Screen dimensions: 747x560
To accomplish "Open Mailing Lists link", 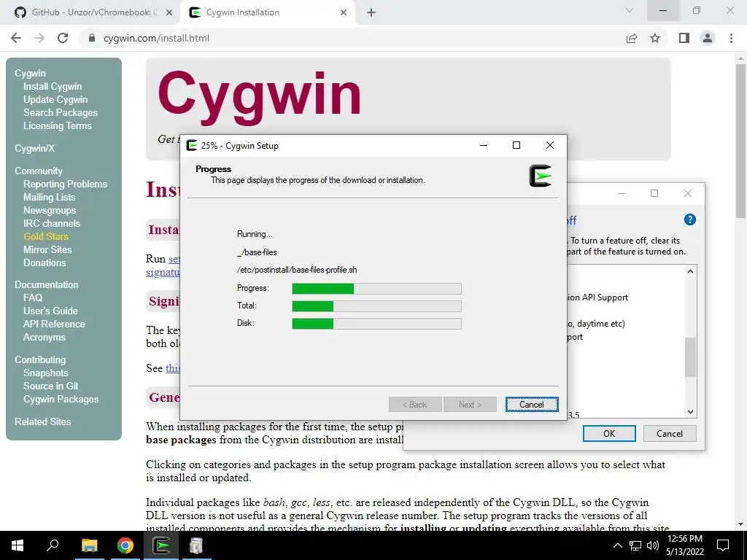I will pyautogui.click(x=49, y=197).
